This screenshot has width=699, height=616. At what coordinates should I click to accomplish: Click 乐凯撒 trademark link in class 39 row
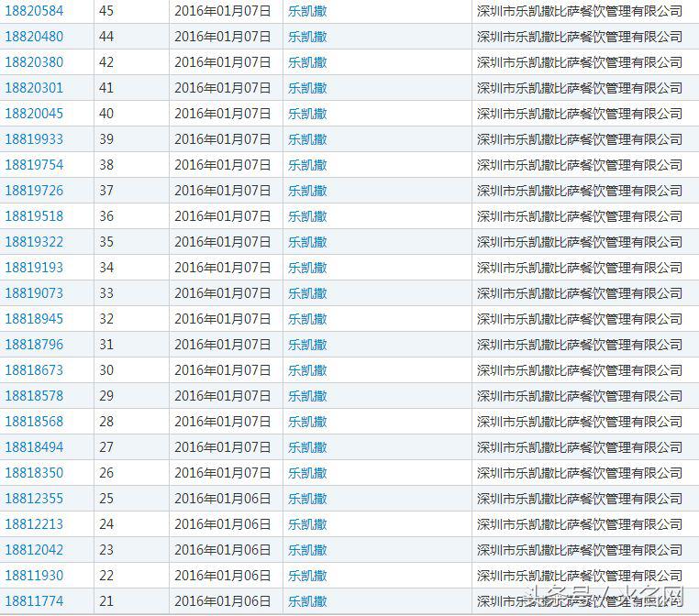click(307, 139)
